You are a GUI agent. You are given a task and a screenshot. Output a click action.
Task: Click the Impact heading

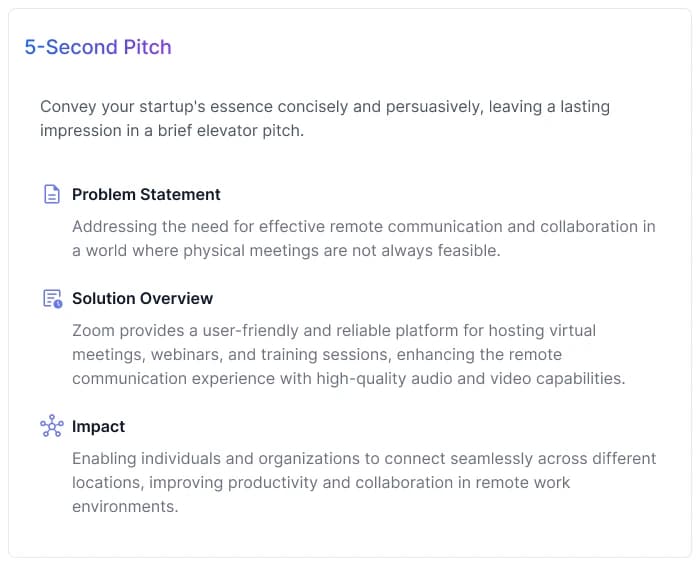pos(98,426)
